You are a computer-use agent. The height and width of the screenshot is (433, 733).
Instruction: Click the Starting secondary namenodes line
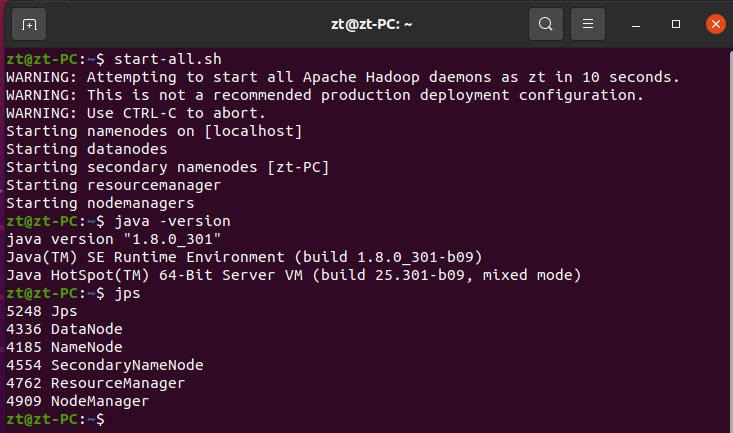pos(167,167)
